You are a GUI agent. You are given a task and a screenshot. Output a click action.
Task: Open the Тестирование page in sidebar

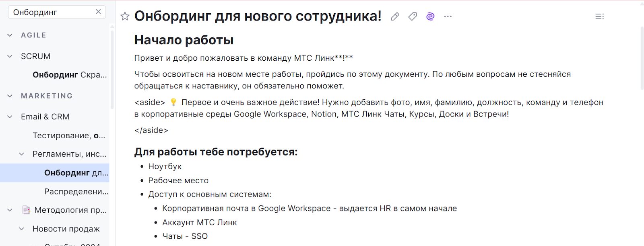click(x=69, y=135)
